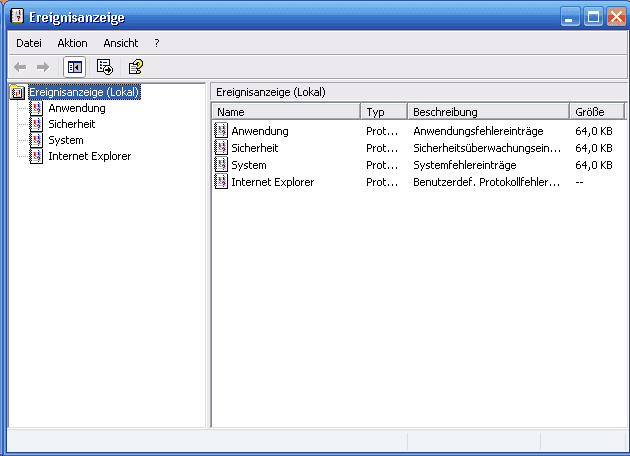Click the Prot… type cell in Anwendung row

(382, 131)
